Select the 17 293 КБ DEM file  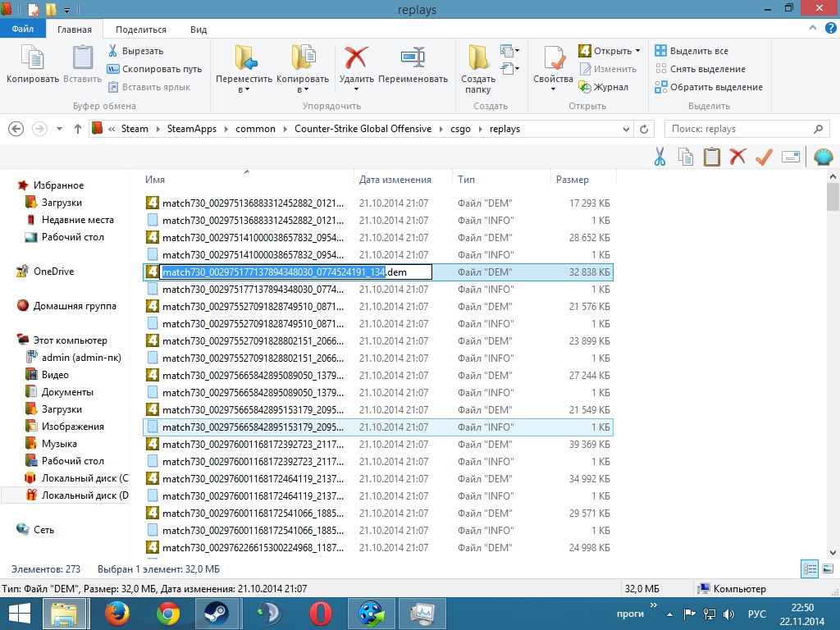pyautogui.click(x=378, y=203)
